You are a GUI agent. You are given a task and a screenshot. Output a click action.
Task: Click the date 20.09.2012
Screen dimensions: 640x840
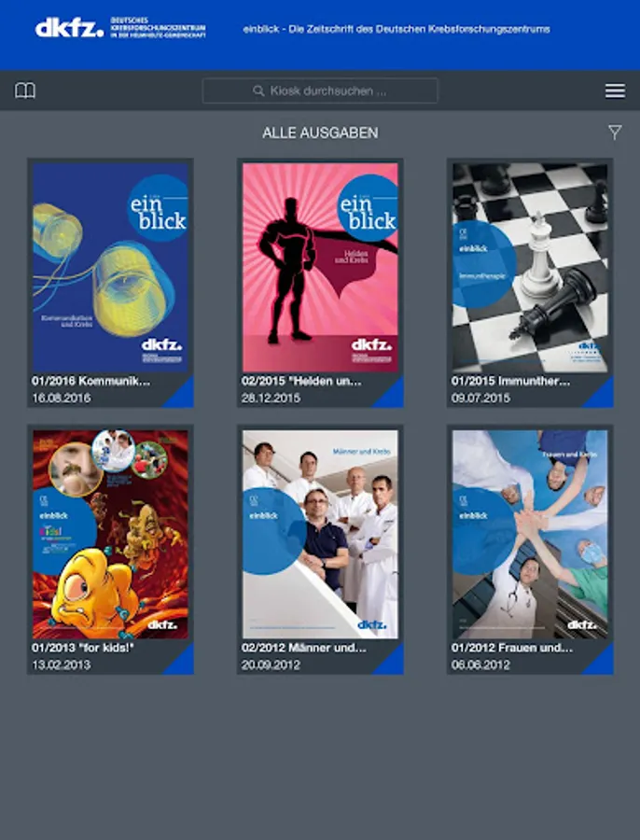pos(271,665)
